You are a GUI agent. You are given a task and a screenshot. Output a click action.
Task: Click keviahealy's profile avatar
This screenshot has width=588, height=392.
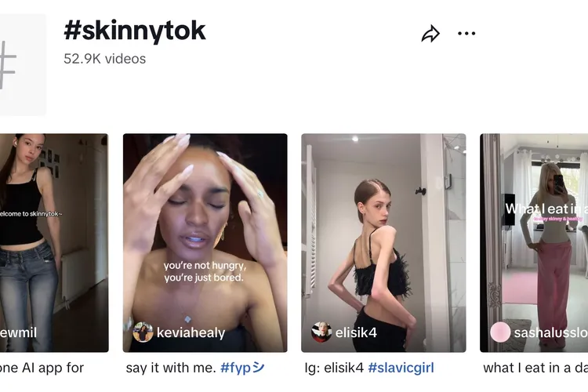coord(143,332)
